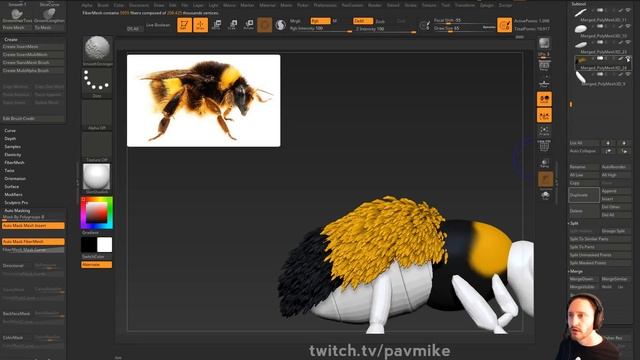The width and height of the screenshot is (640, 360).
Task: Click the Gizmo 3D round icon
Action: click(264, 25)
